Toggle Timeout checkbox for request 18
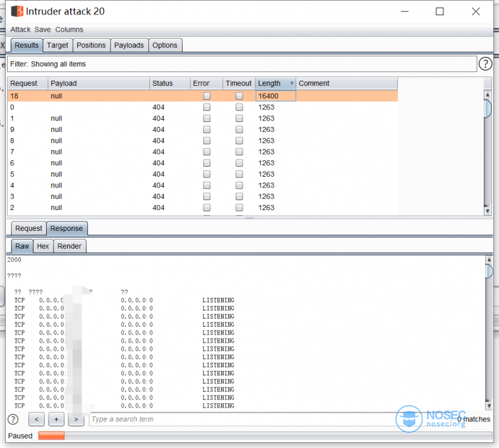The image size is (499, 448). coord(239,96)
